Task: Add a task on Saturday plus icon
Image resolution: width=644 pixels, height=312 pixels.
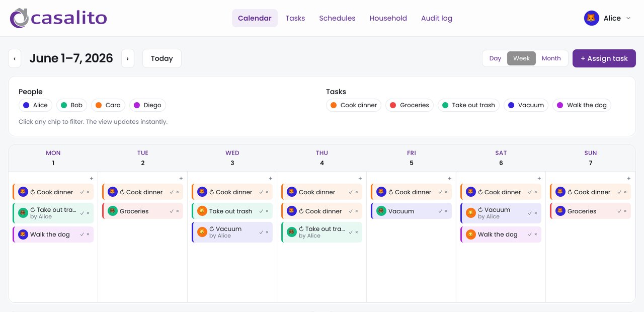Action: (539, 179)
